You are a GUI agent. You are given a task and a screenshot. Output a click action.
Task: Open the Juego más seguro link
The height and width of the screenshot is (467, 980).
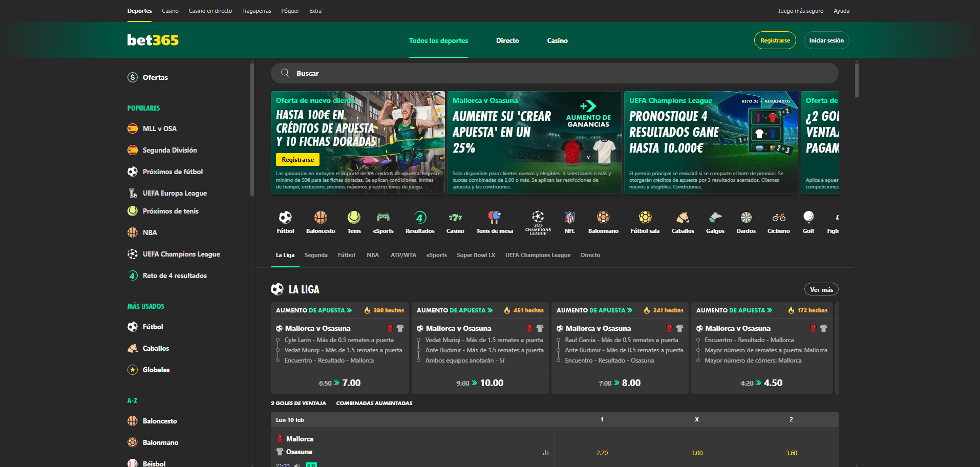click(x=801, y=11)
